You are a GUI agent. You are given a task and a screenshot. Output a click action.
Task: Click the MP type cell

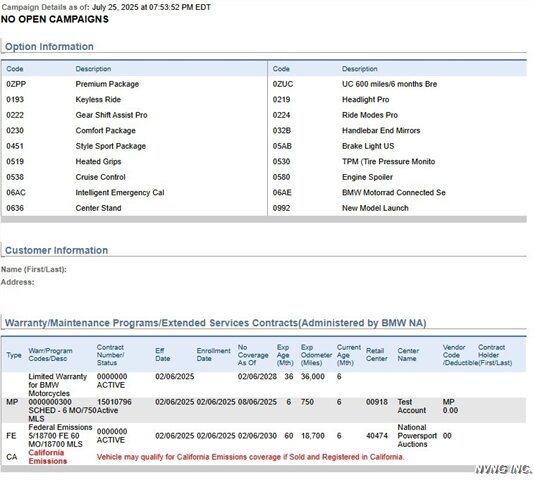[12, 402]
